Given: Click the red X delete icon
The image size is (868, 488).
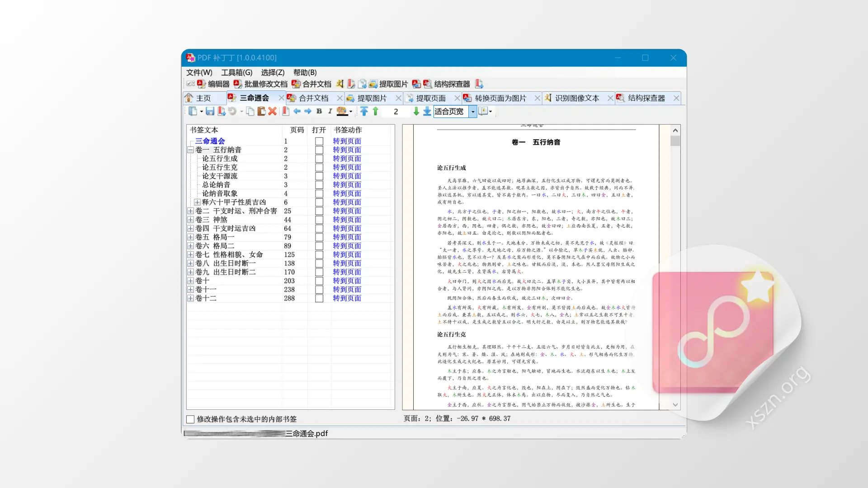Looking at the screenshot, I should pos(272,112).
